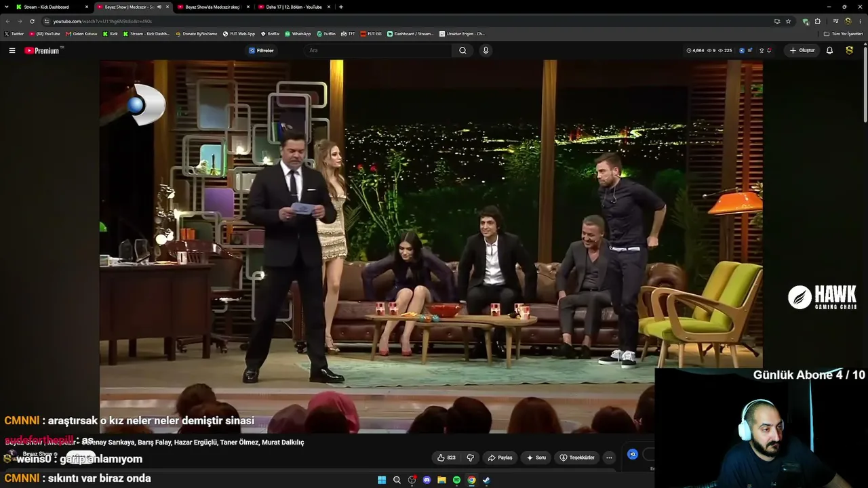Switch to Stream - Kick Dashboard tab

(x=51, y=7)
